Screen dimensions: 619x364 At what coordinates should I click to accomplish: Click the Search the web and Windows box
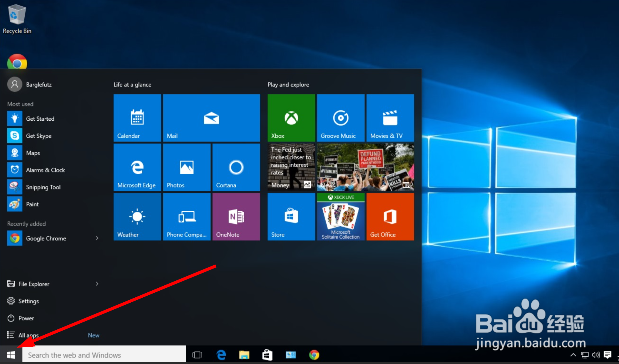coord(103,355)
